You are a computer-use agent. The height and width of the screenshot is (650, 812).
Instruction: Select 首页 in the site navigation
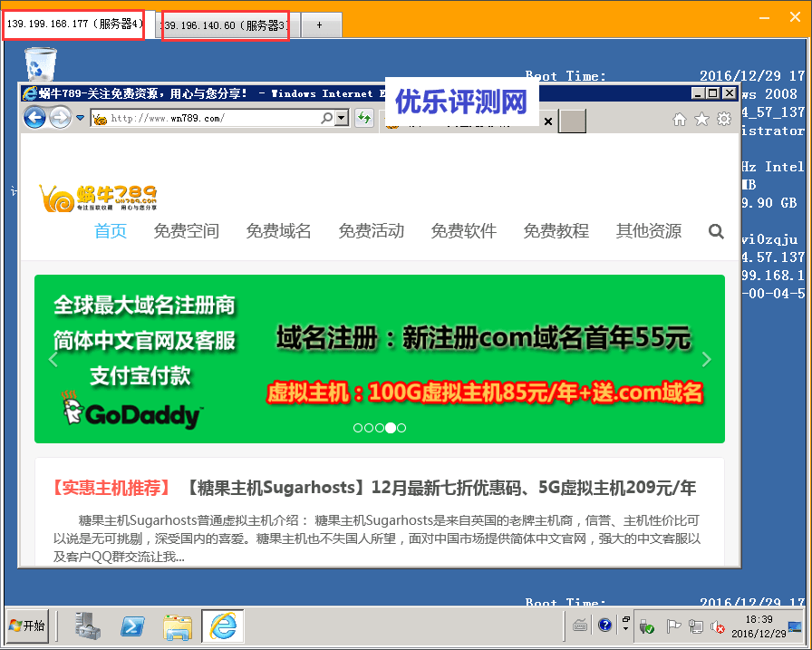pos(111,230)
